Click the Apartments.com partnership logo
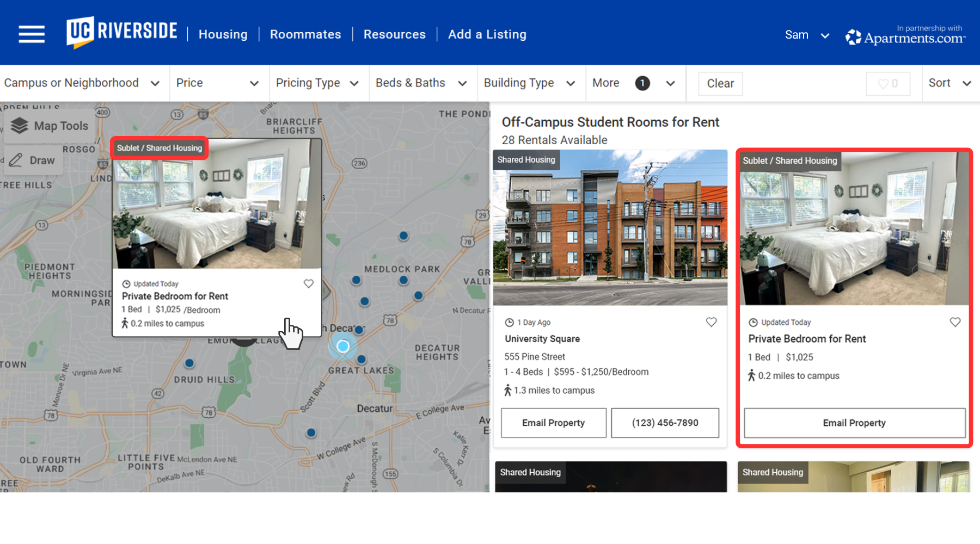This screenshot has height=544, width=980. (x=905, y=35)
